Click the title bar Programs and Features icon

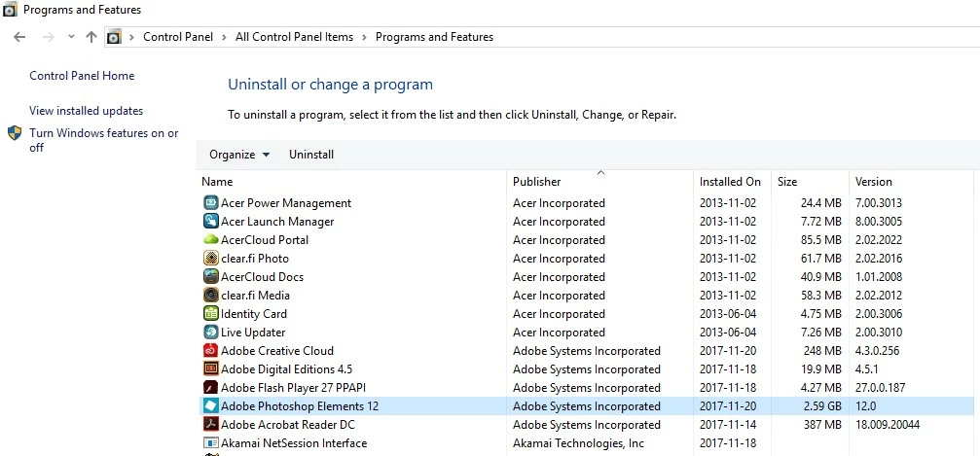point(10,10)
